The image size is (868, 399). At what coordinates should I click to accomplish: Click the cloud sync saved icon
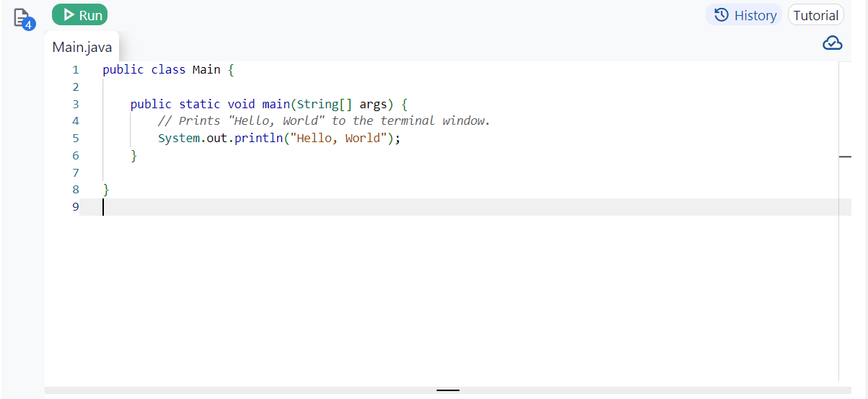pyautogui.click(x=832, y=43)
